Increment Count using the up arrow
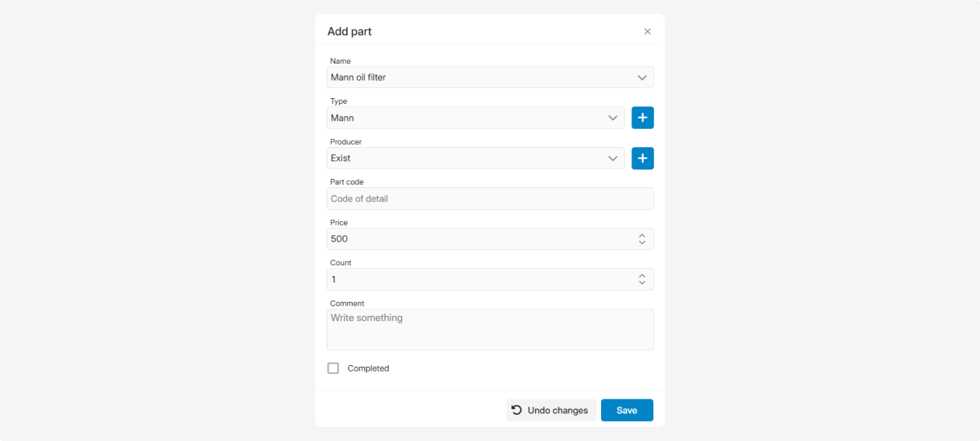Screen dimensions: 980x441 tap(642, 275)
